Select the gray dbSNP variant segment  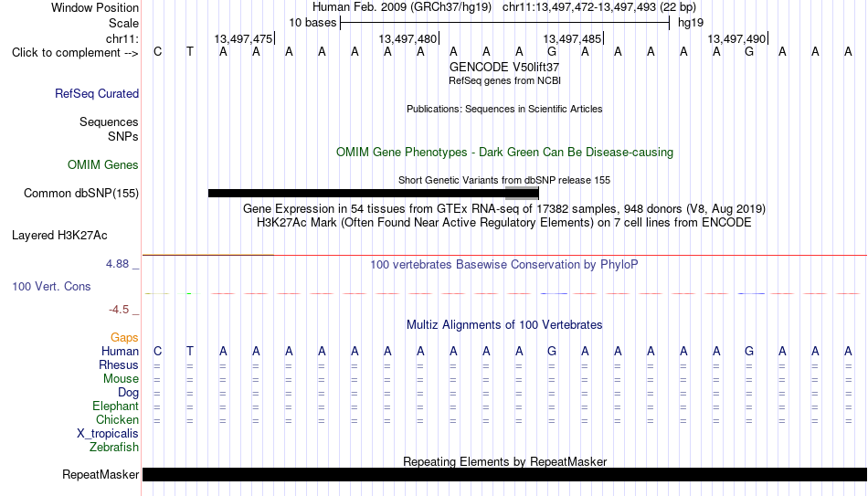pos(522,194)
